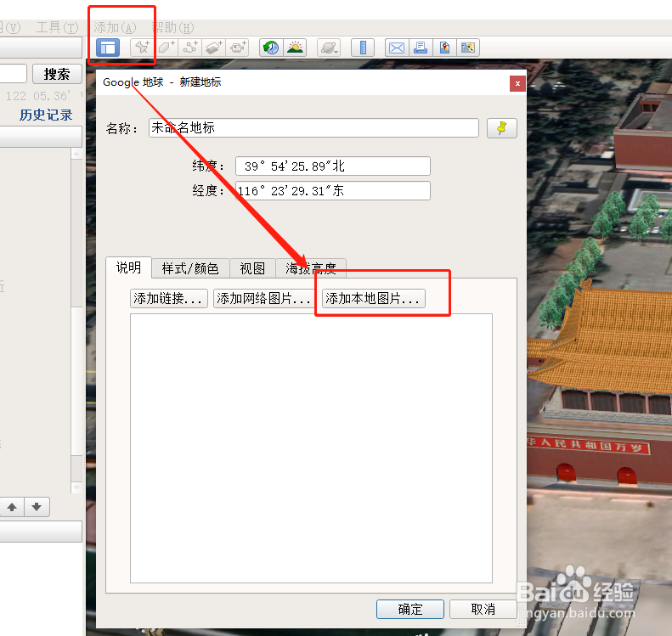Click the 添加链接... button
The image size is (672, 636).
[x=169, y=299]
